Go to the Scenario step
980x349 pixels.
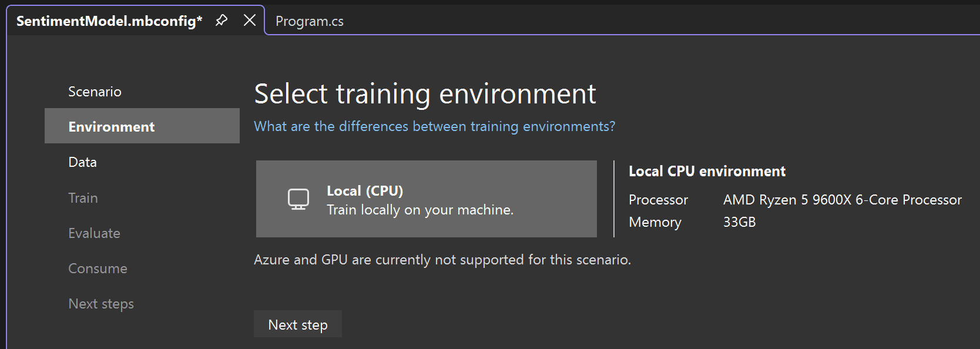point(95,92)
